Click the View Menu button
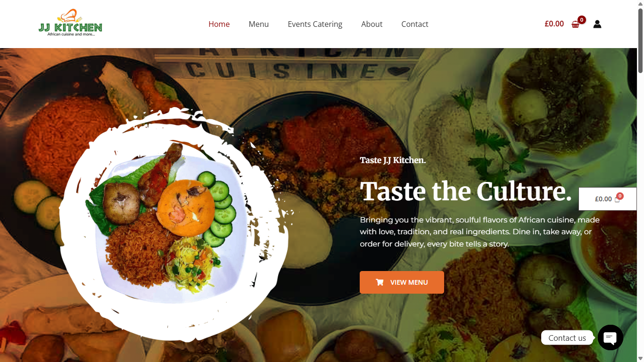 pos(402,282)
